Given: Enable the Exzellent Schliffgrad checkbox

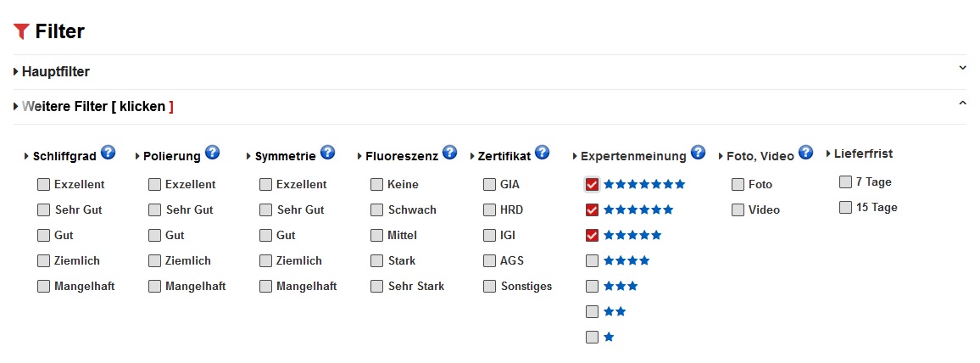Looking at the screenshot, I should 43,184.
